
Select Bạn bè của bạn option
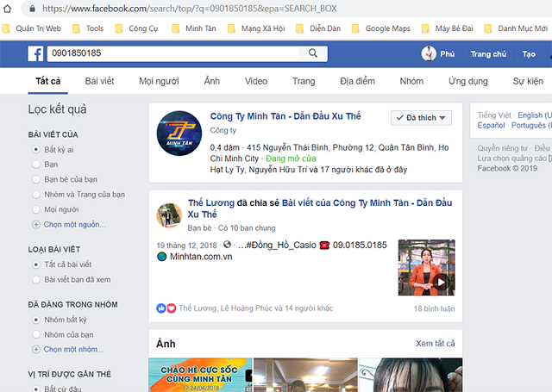pos(36,179)
